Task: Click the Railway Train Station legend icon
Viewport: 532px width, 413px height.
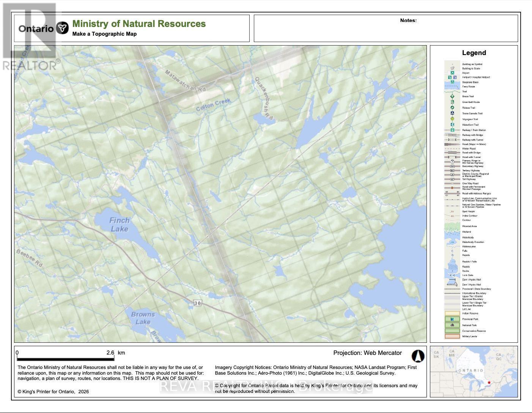Action: (452, 130)
